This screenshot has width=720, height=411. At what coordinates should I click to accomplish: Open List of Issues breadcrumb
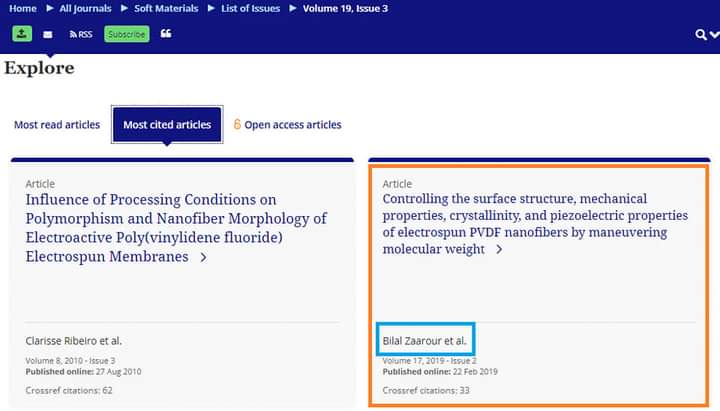pos(251,8)
